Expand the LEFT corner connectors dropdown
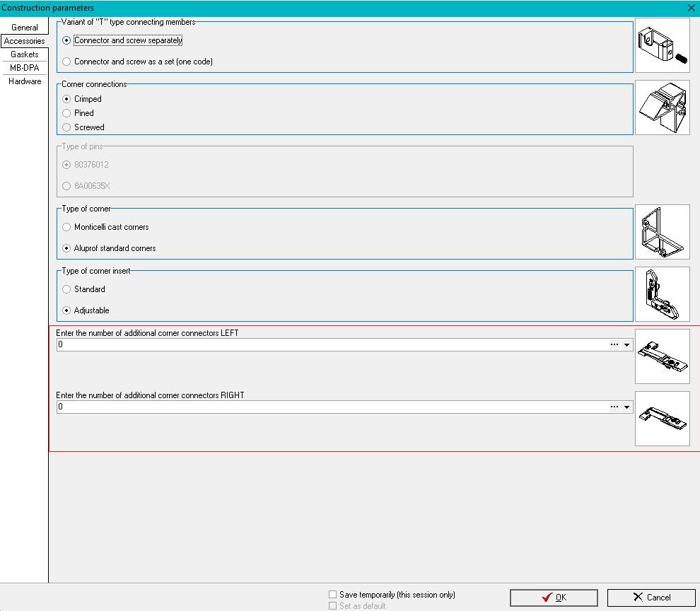 click(626, 344)
